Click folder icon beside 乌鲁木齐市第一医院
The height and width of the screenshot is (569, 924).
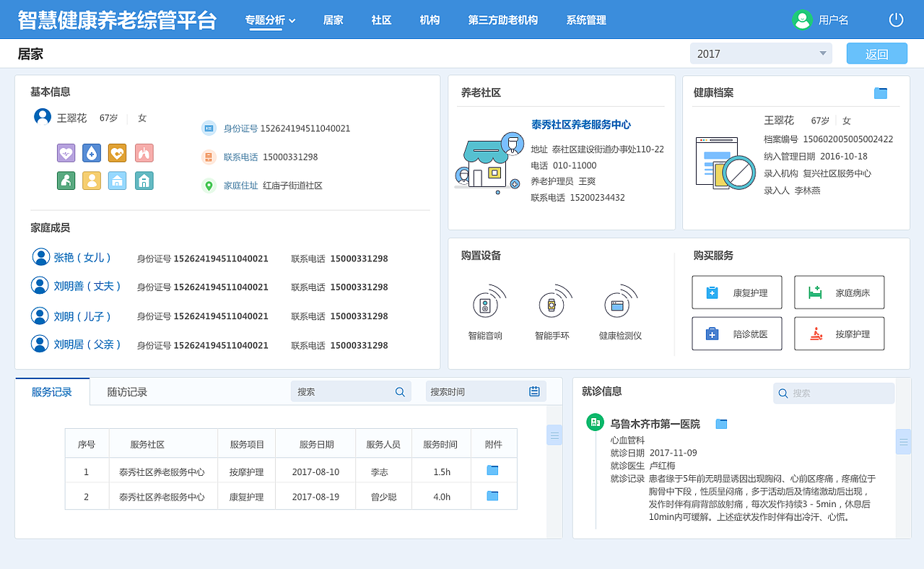tap(720, 423)
